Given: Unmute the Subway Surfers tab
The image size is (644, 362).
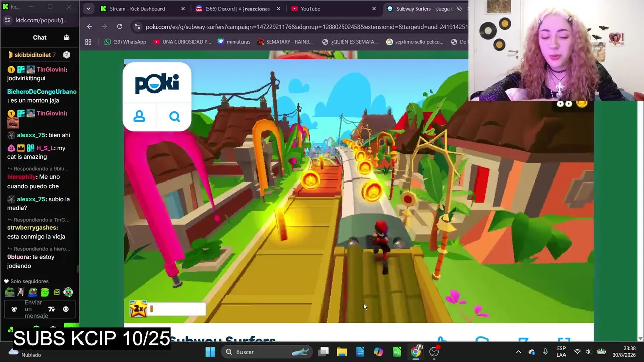Looking at the screenshot, I should click(459, 9).
